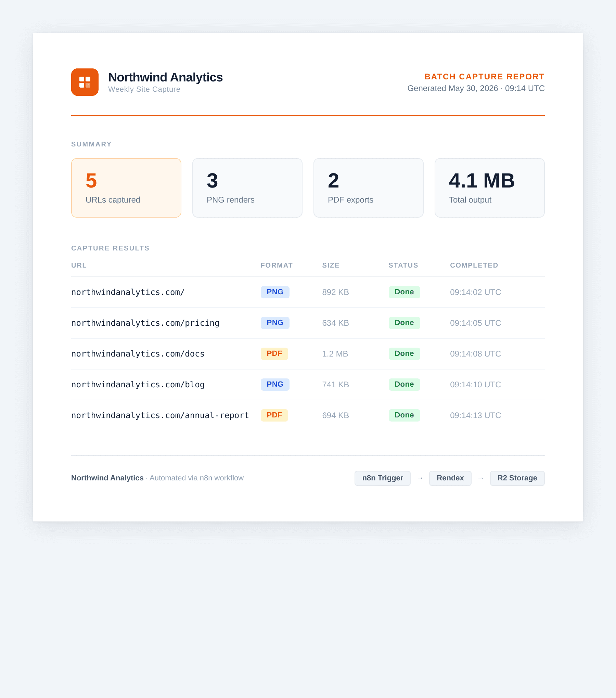
Task: Click the Done status for the 634 KB row
Action: pos(404,323)
